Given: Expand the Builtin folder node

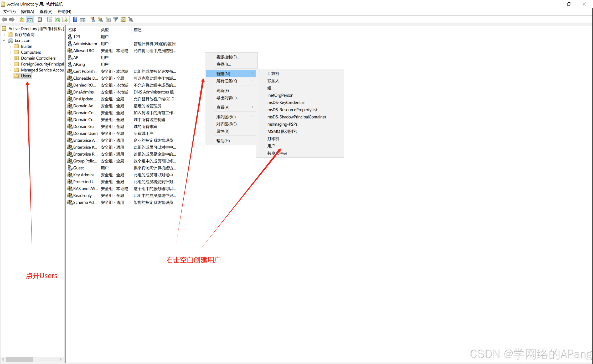Looking at the screenshot, I should pyautogui.click(x=11, y=47).
